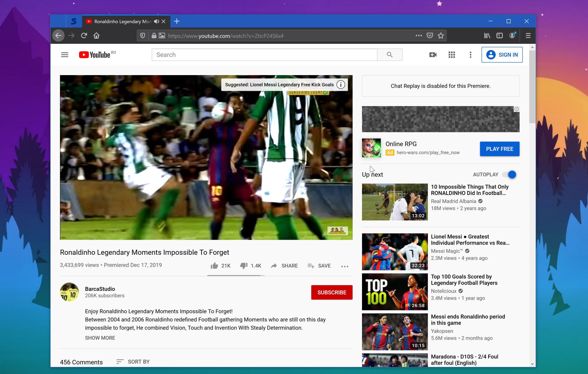Click the YouTube search field
Image resolution: width=588 pixels, height=374 pixels.
click(x=264, y=55)
